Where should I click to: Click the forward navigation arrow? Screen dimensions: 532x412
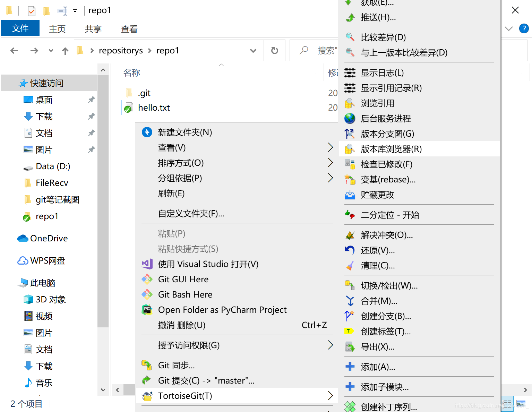[x=34, y=51]
